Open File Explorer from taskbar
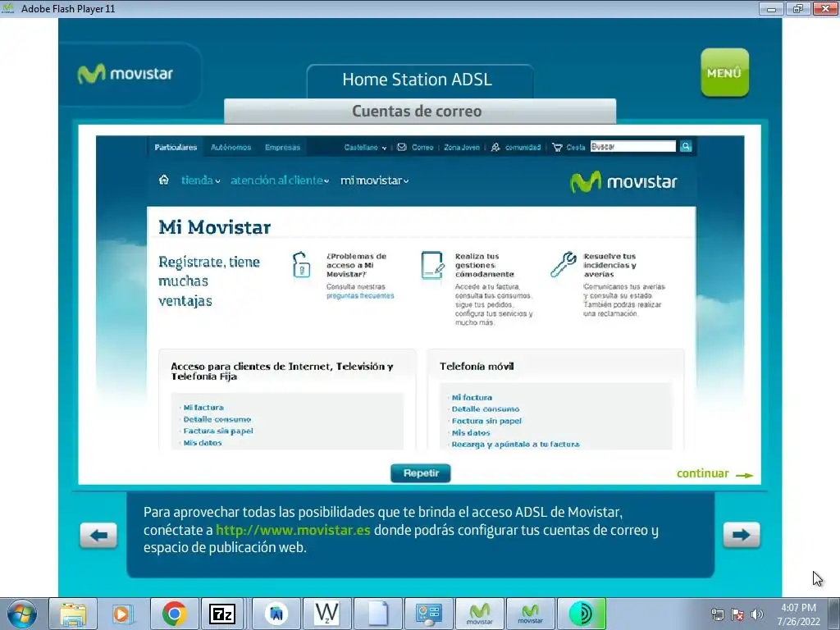Image resolution: width=840 pixels, height=630 pixels. pos(73,614)
